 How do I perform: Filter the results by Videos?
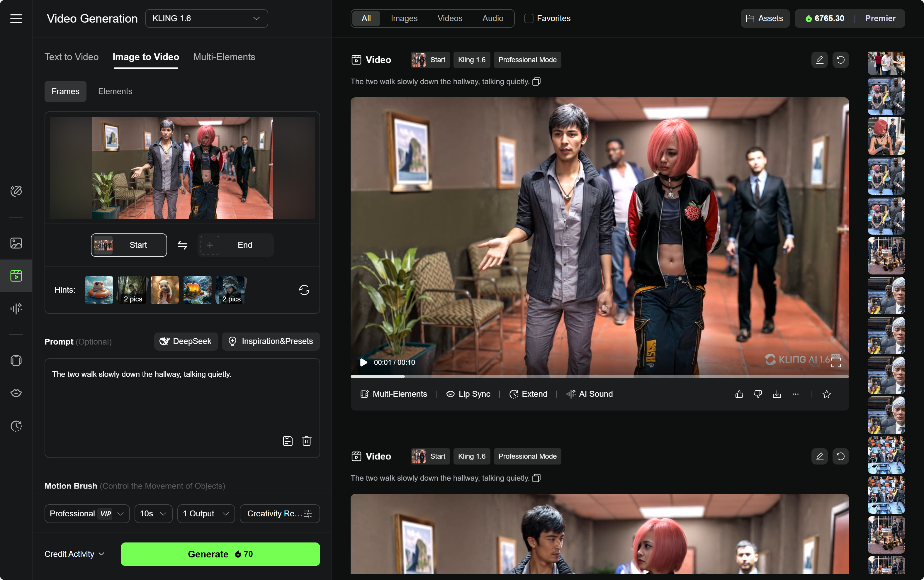(450, 18)
